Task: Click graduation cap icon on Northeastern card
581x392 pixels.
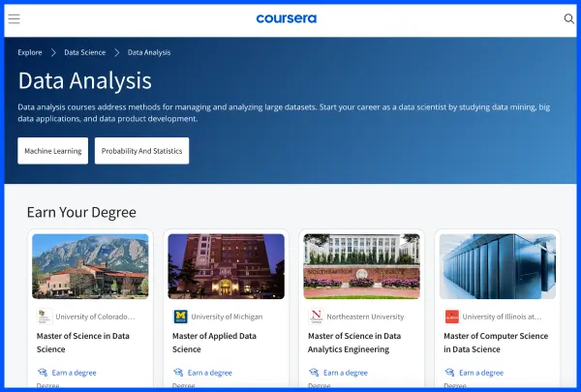Action: [314, 372]
